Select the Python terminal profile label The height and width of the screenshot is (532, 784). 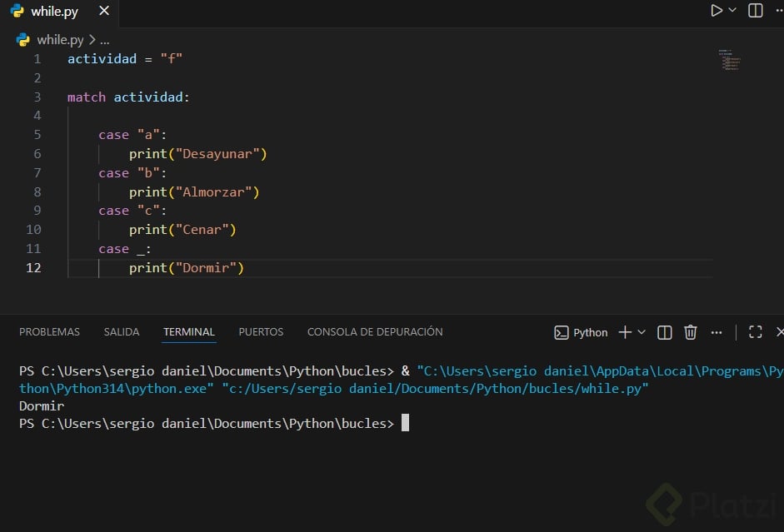pyautogui.click(x=582, y=332)
